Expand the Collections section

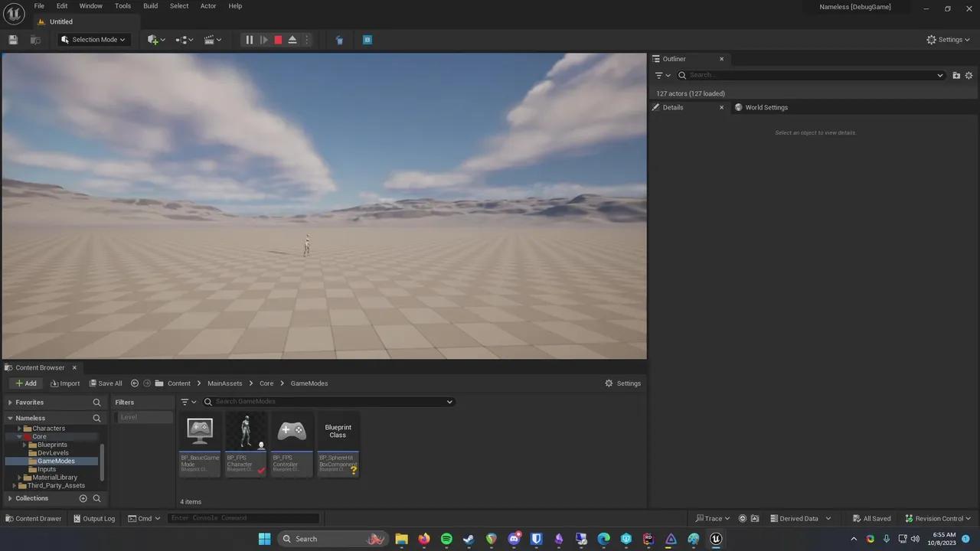tap(10, 498)
